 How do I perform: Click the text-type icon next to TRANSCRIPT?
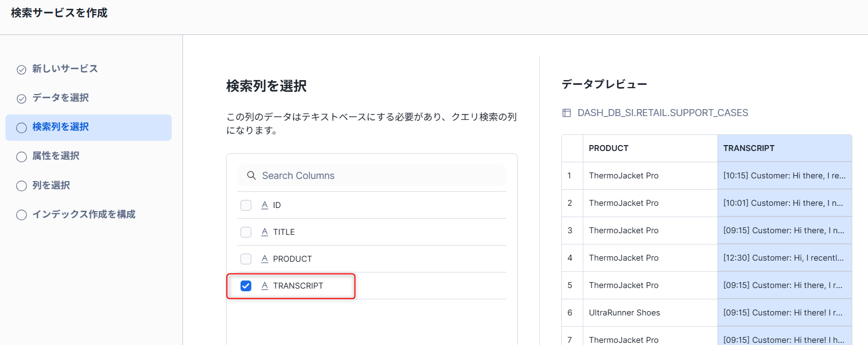pyautogui.click(x=265, y=286)
